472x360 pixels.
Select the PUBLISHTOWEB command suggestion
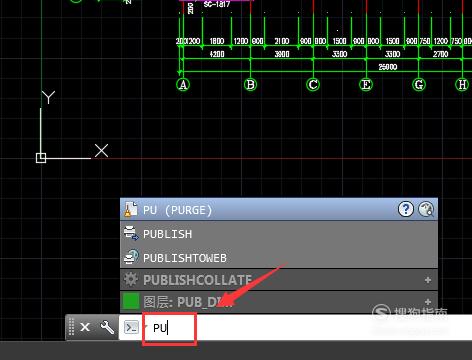279,257
